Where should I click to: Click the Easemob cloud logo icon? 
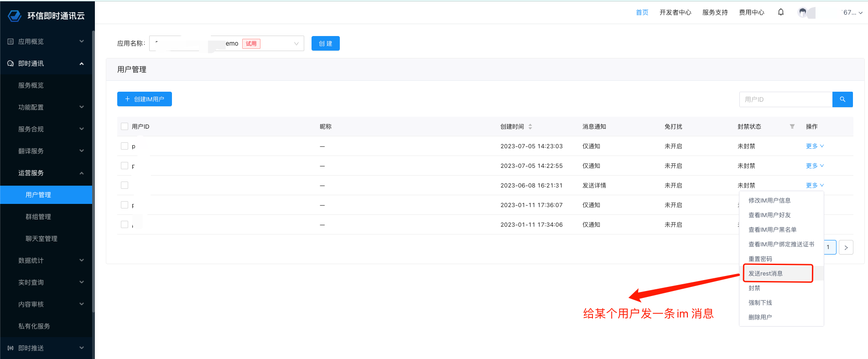(15, 16)
